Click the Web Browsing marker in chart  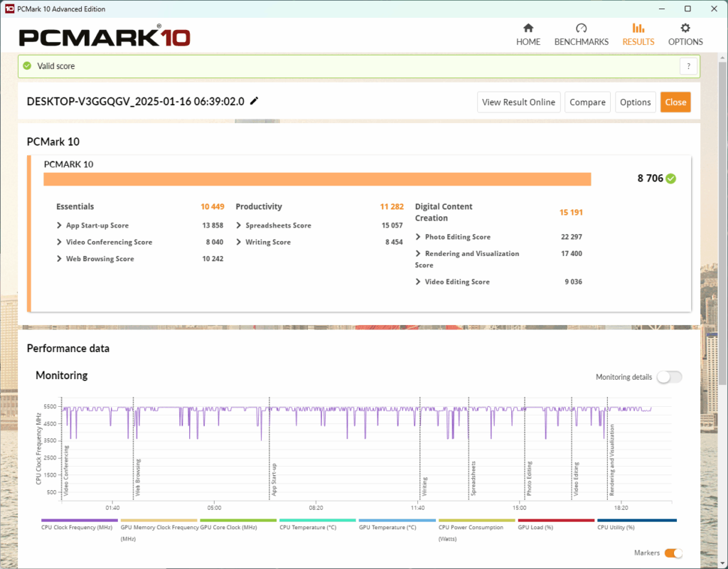point(137,477)
